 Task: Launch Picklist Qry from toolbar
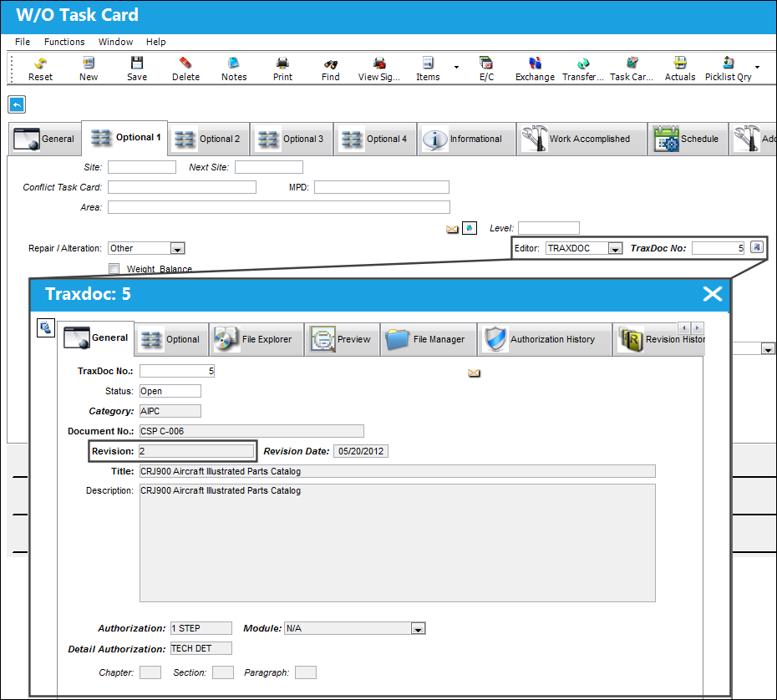point(728,68)
